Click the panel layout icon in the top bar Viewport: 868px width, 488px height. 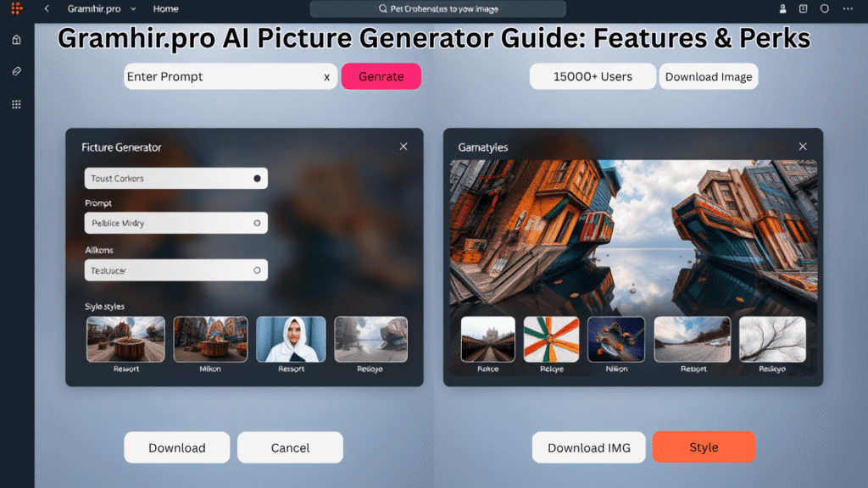804,8
